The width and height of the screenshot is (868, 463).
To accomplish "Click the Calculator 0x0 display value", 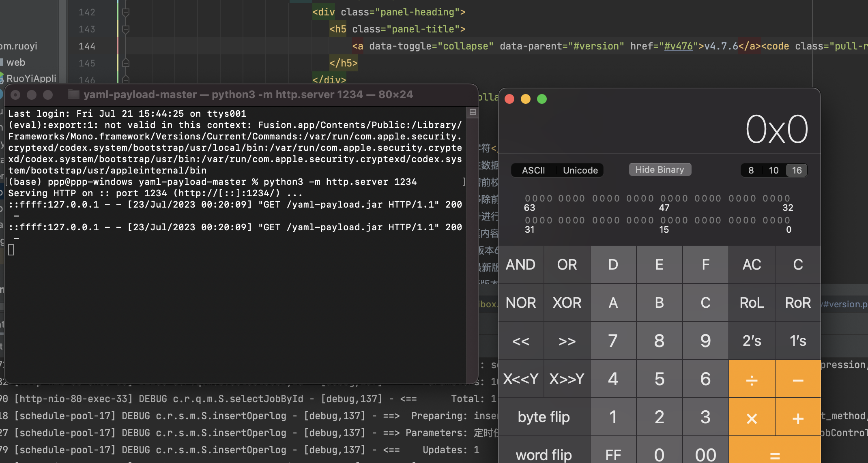I will [777, 130].
